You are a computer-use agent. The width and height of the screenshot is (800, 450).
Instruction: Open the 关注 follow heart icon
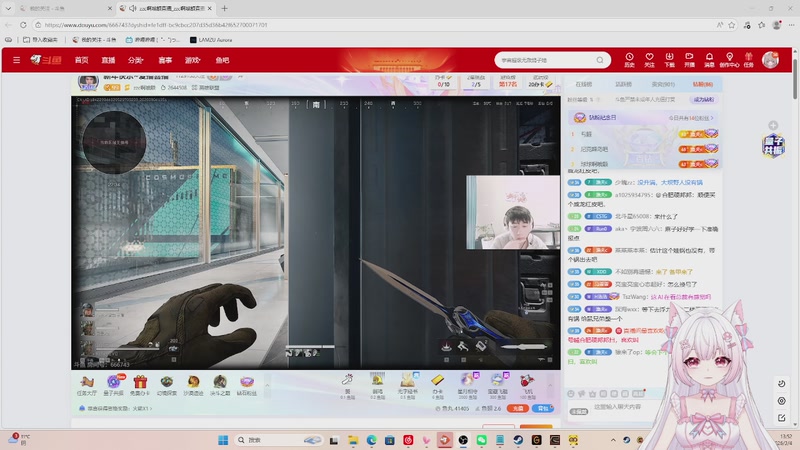coord(649,60)
